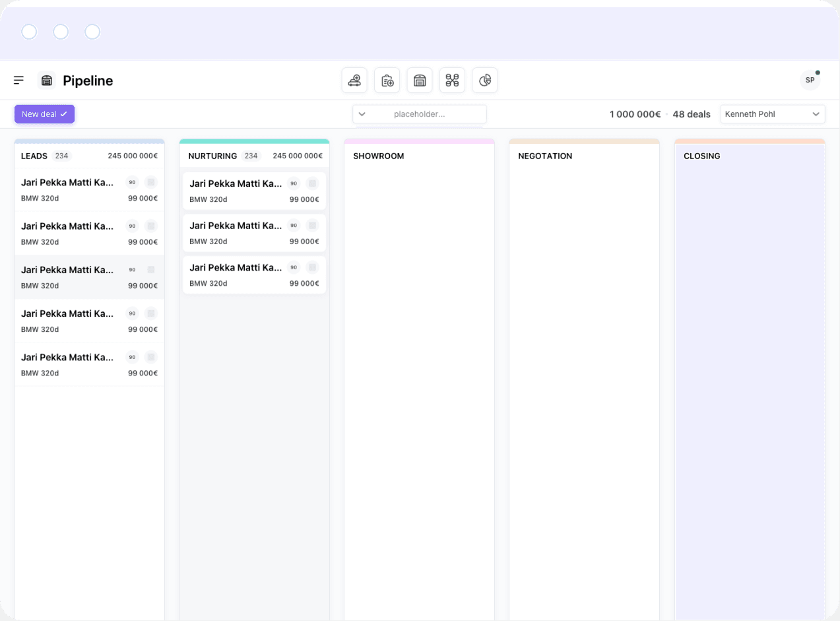Click the add car icon in toolbar
840x621 pixels.
[354, 81]
